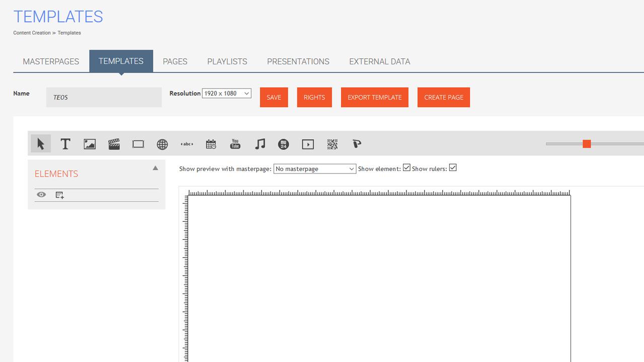Open the masterpage preview dropdown
The image size is (644, 362).
coord(315,169)
